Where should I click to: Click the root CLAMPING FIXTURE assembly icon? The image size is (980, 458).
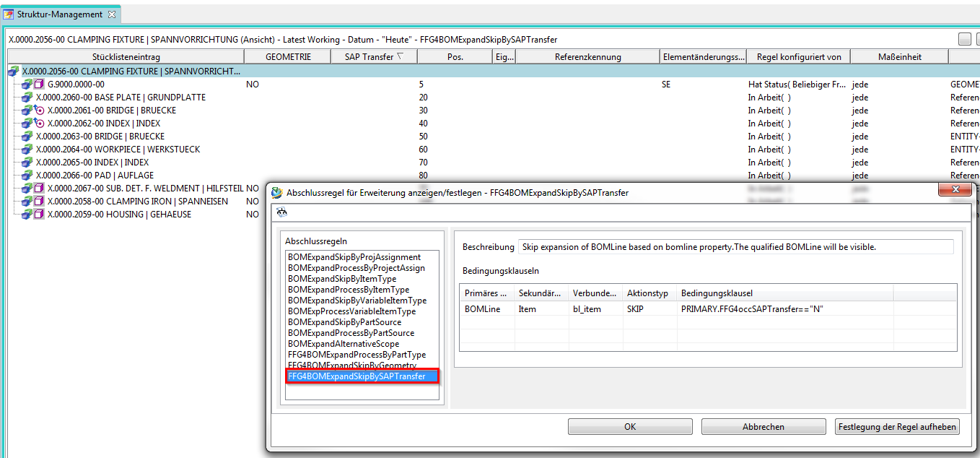click(x=14, y=72)
